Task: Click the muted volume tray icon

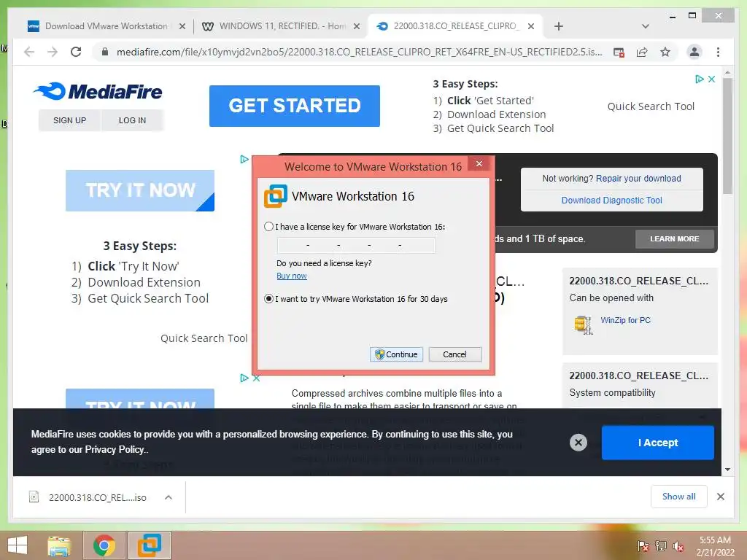Action: (678, 546)
